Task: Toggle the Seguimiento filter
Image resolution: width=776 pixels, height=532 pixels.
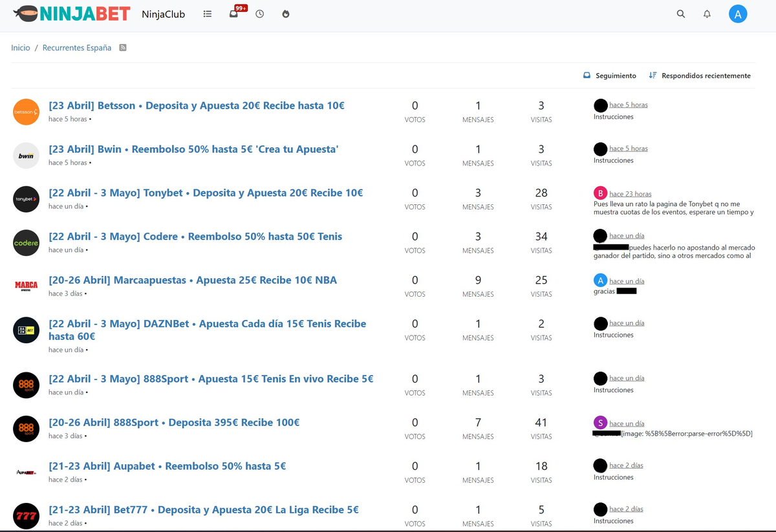Action: [x=609, y=75]
